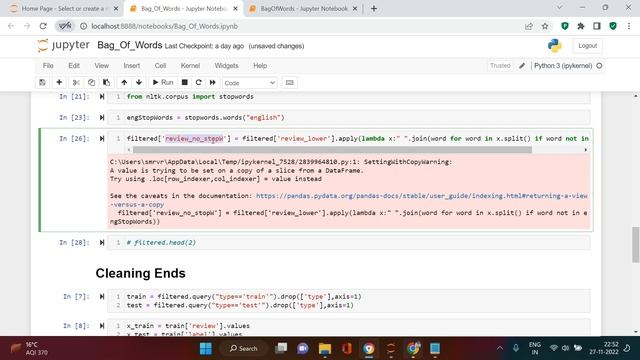Open Chrome three-dot menu
The image size is (640, 360).
629,26
